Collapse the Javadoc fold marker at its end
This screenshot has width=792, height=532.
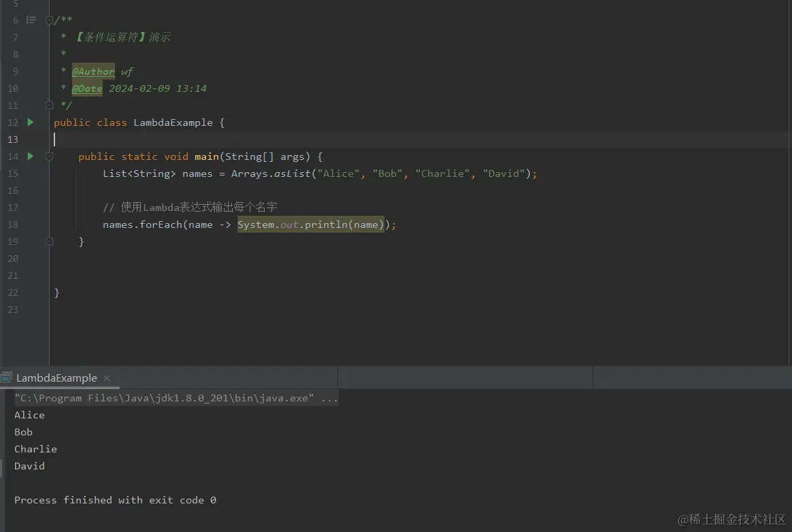click(49, 105)
